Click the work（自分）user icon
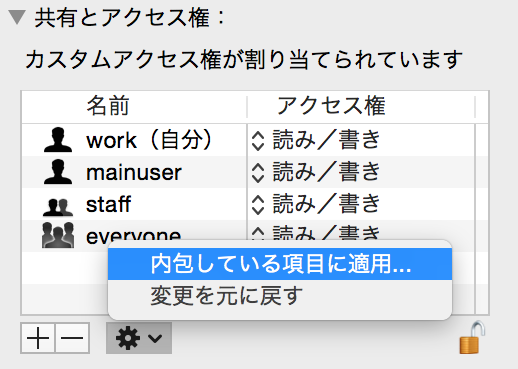 pyautogui.click(x=58, y=140)
